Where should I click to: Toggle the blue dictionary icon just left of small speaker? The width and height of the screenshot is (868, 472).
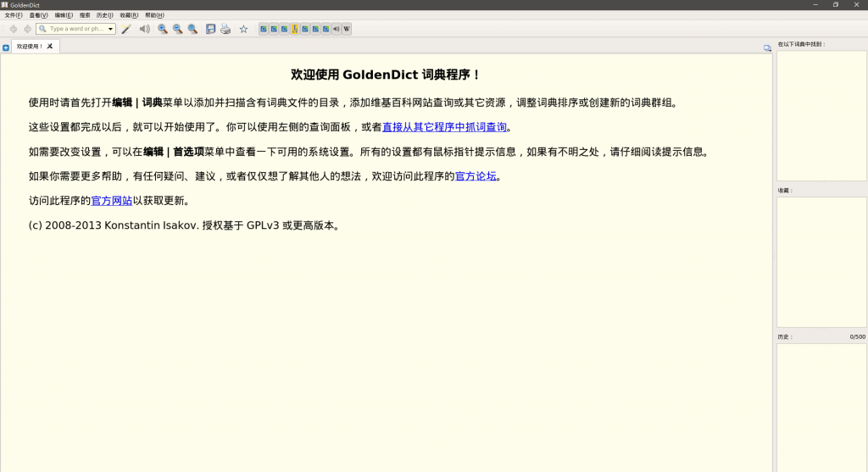point(325,29)
